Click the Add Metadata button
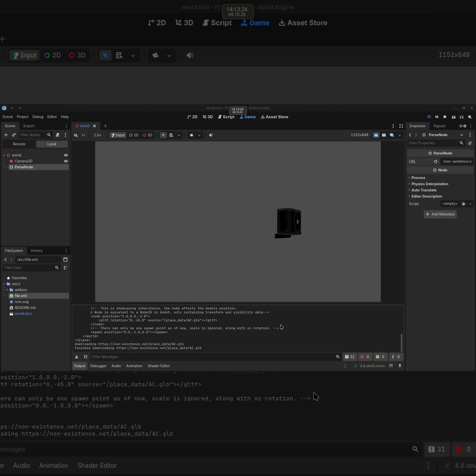Viewport: 476px width, 476px height. 440,214
